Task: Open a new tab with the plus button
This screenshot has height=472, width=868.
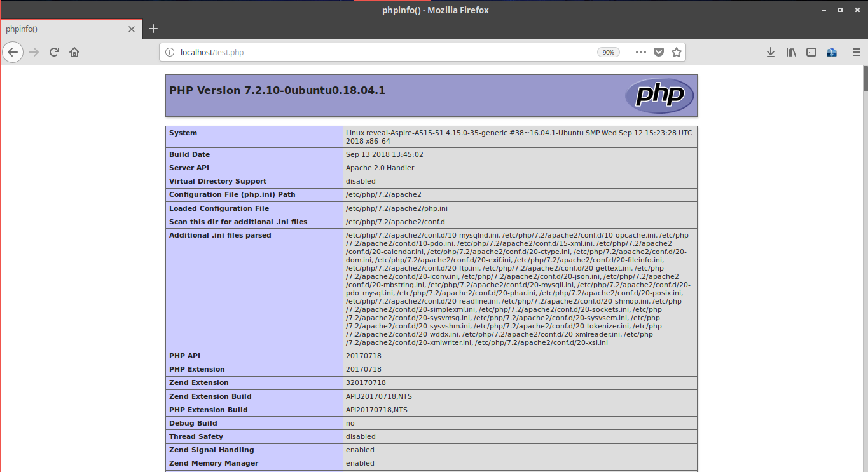Action: pos(153,29)
